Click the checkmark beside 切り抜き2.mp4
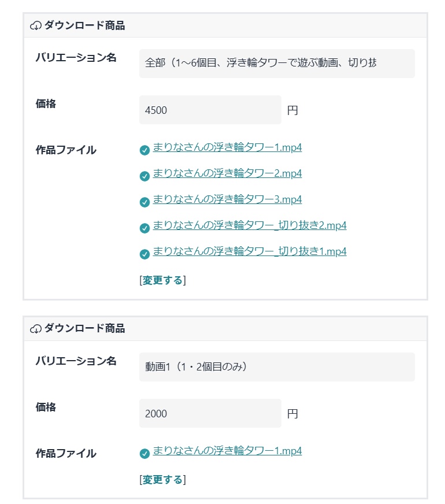 (x=144, y=226)
